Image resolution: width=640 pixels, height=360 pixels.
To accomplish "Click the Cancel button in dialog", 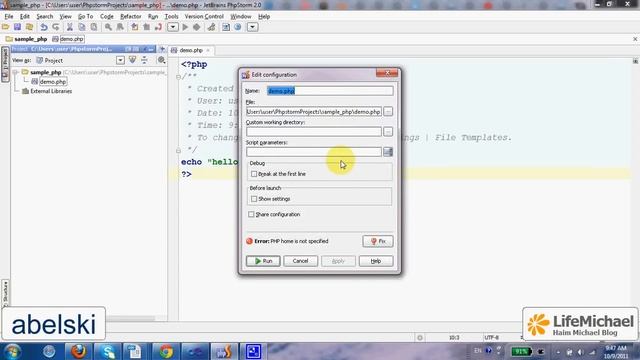I will (x=300, y=261).
